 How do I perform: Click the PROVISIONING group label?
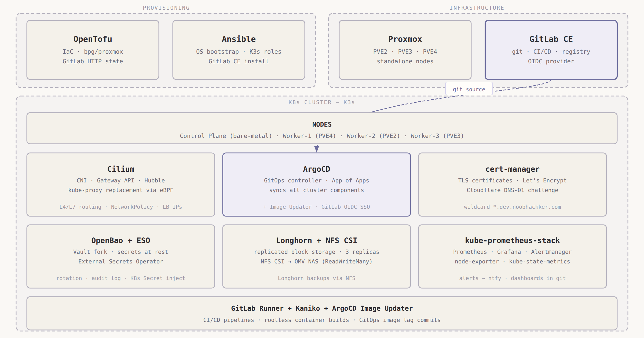click(x=166, y=8)
